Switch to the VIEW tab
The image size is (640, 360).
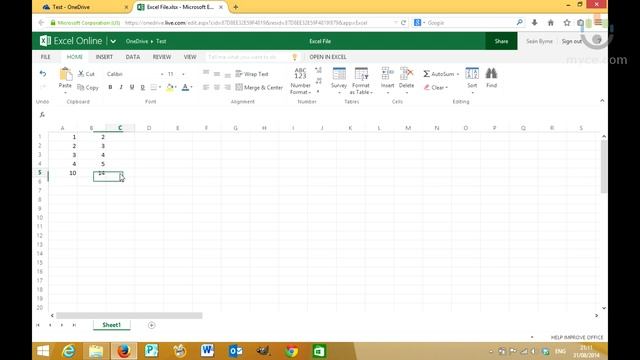[190, 57]
